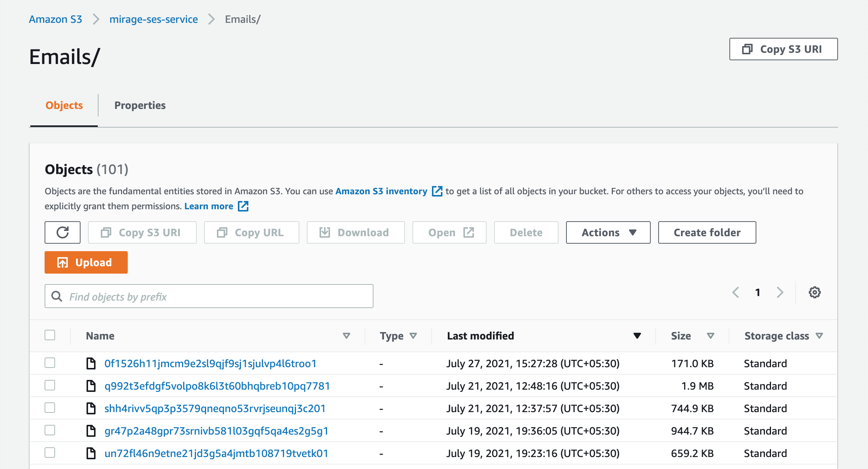Image resolution: width=868 pixels, height=469 pixels.
Task: Click the refresh objects icon button
Action: click(x=63, y=232)
